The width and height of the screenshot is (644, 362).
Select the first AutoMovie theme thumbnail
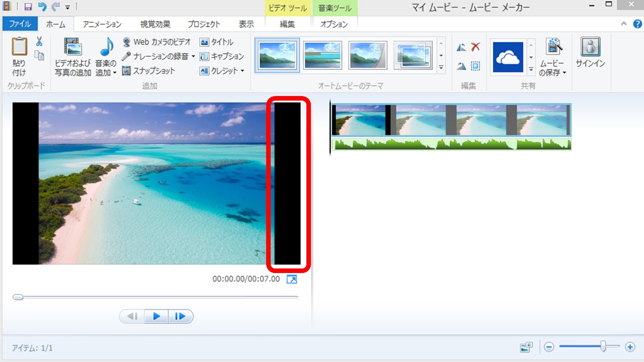277,55
